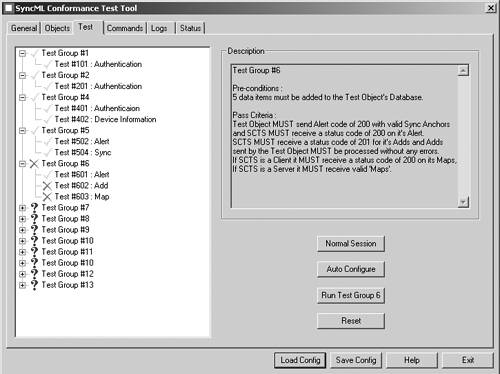
Task: Expand Test Group #13 in the tree
Action: click(22, 285)
